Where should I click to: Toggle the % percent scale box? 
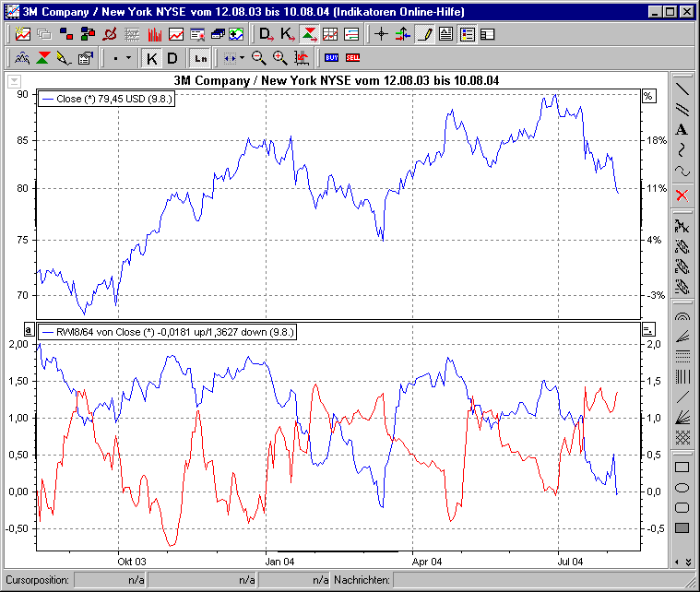[x=647, y=96]
